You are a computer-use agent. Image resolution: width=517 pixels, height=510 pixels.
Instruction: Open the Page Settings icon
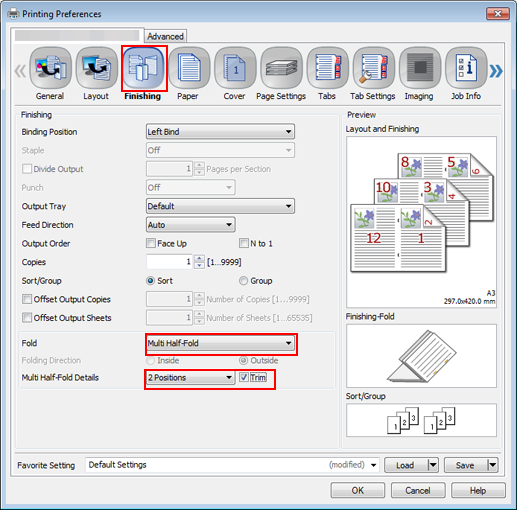click(x=281, y=68)
